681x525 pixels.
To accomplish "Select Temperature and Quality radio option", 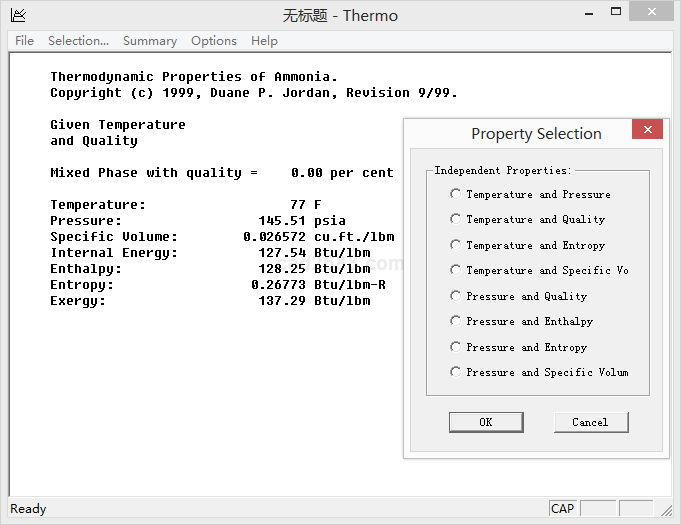I will (456, 219).
